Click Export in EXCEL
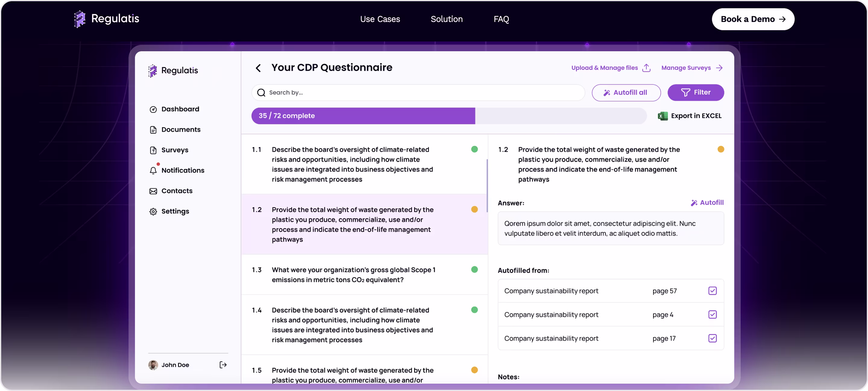The height and width of the screenshot is (391, 868). [x=689, y=116]
